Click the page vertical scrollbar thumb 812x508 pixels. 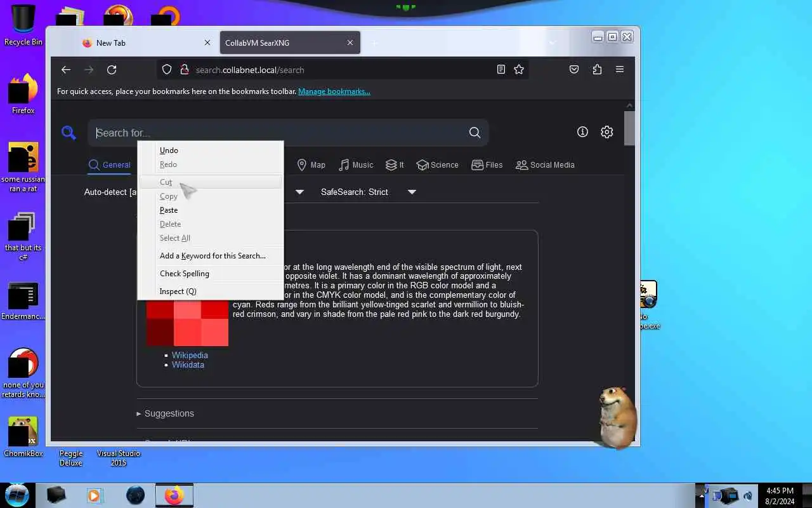tap(629, 128)
